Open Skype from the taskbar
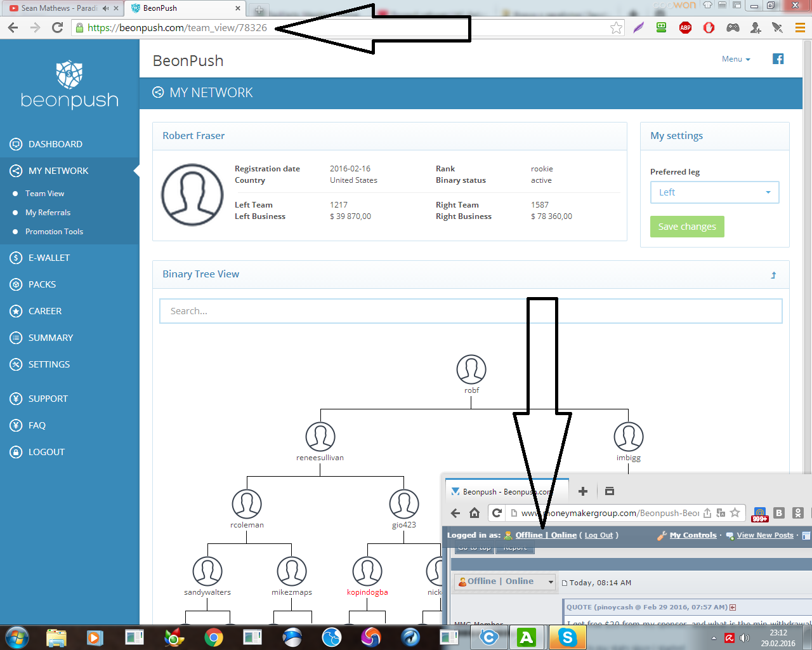Viewport: 812px width, 650px height. [x=566, y=637]
